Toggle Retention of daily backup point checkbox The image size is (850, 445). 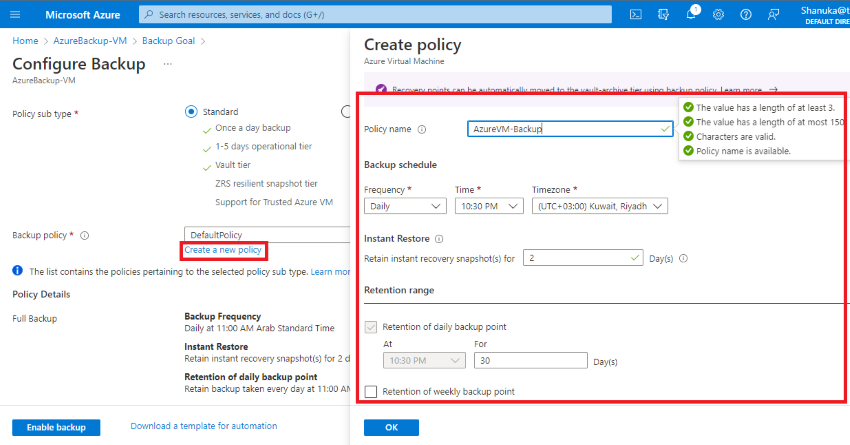pyautogui.click(x=371, y=327)
